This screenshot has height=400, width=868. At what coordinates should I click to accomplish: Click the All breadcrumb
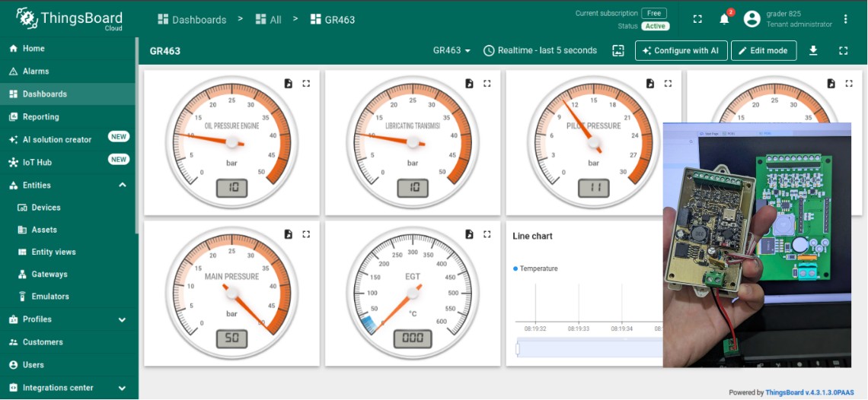(x=269, y=19)
